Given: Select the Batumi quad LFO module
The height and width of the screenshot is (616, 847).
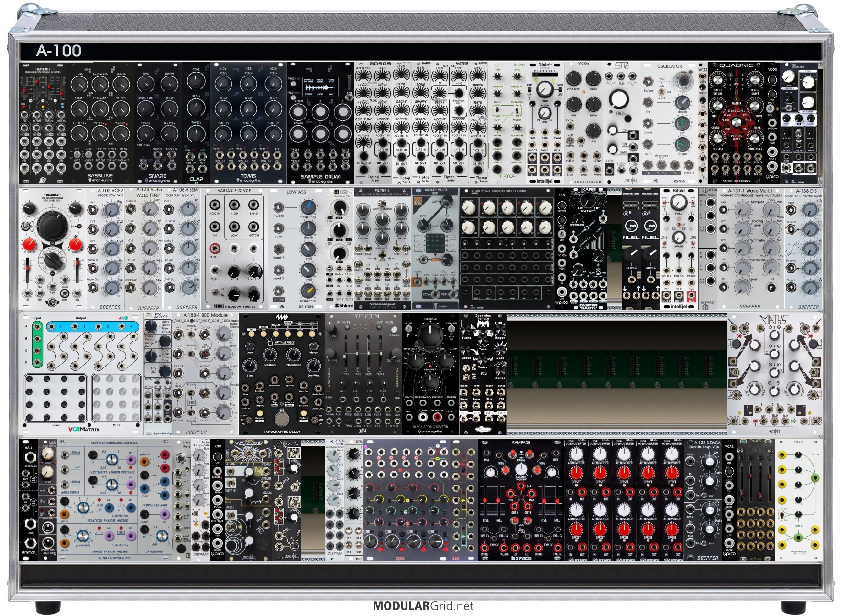Looking at the screenshot, I should 44,123.
